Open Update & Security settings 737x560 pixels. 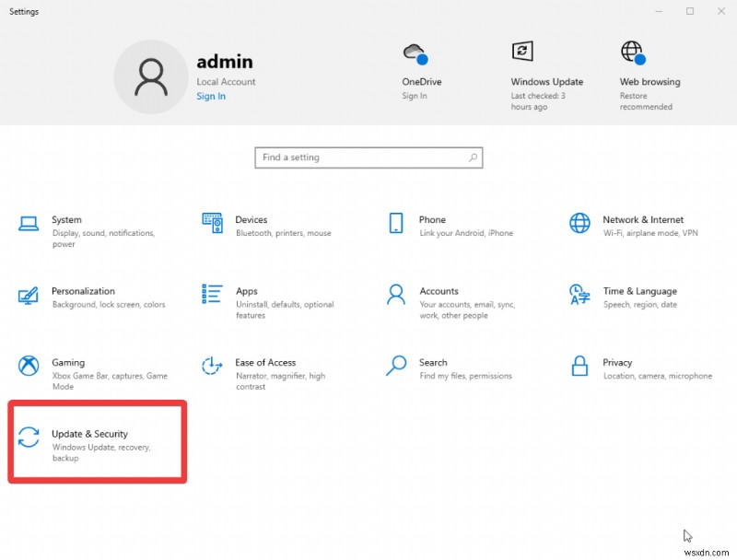click(89, 441)
